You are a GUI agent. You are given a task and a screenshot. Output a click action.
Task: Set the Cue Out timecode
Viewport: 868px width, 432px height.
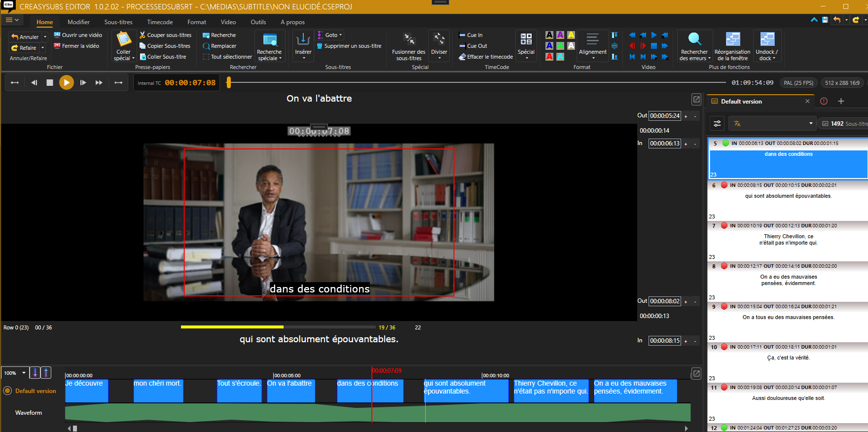click(x=473, y=46)
